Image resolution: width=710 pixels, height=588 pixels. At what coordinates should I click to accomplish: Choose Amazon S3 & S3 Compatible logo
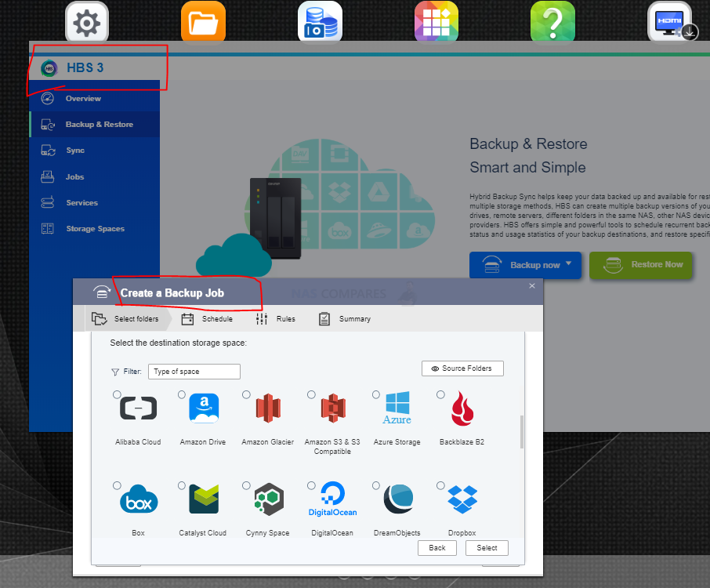click(x=333, y=408)
